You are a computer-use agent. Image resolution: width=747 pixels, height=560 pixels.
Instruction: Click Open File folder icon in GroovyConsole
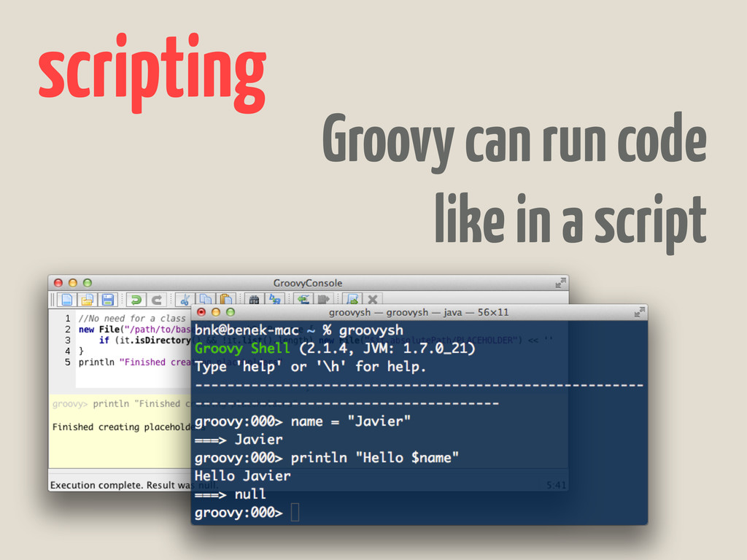tap(88, 300)
